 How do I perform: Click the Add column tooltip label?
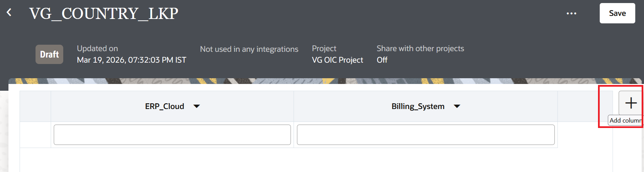click(x=625, y=121)
